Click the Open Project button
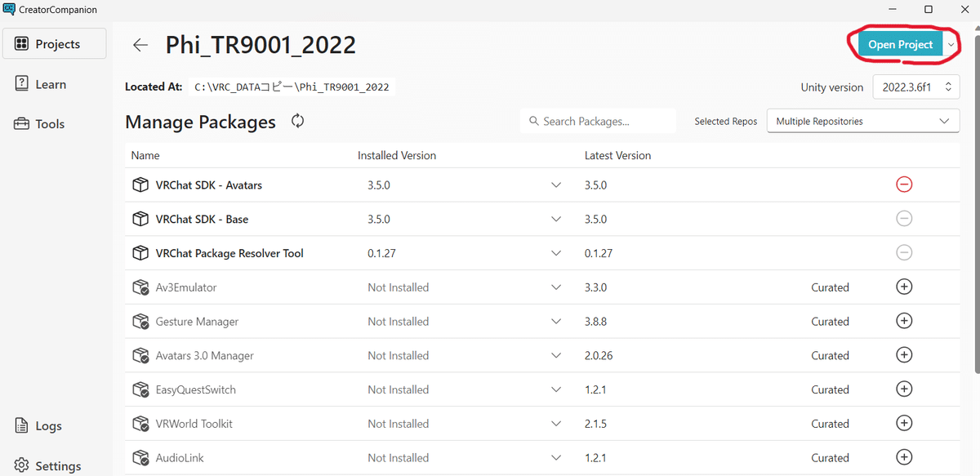Image resolution: width=980 pixels, height=476 pixels. click(900, 45)
